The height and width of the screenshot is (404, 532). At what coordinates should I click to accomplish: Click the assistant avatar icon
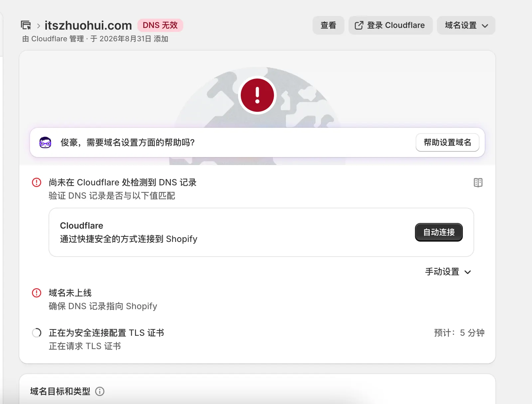click(45, 142)
